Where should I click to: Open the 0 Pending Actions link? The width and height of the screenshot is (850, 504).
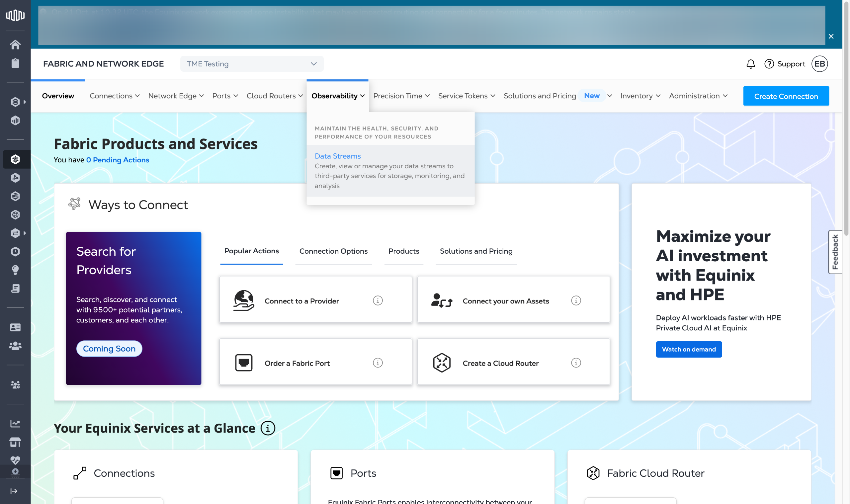click(x=118, y=160)
